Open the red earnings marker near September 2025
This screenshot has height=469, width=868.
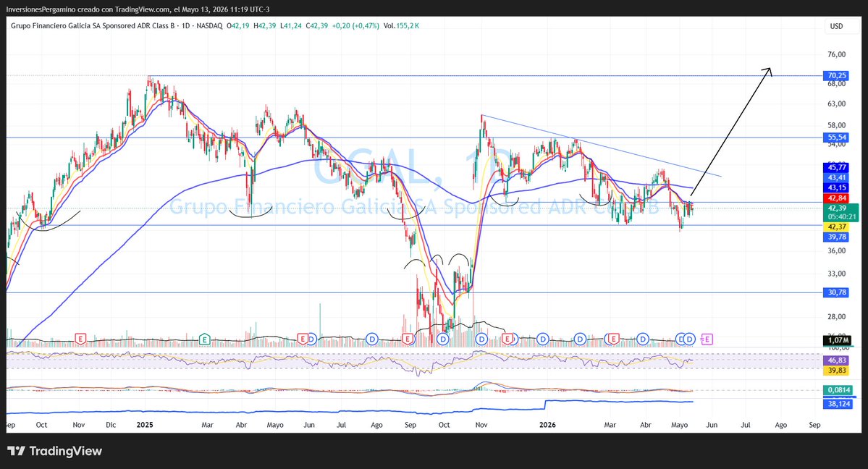pyautogui.click(x=408, y=339)
